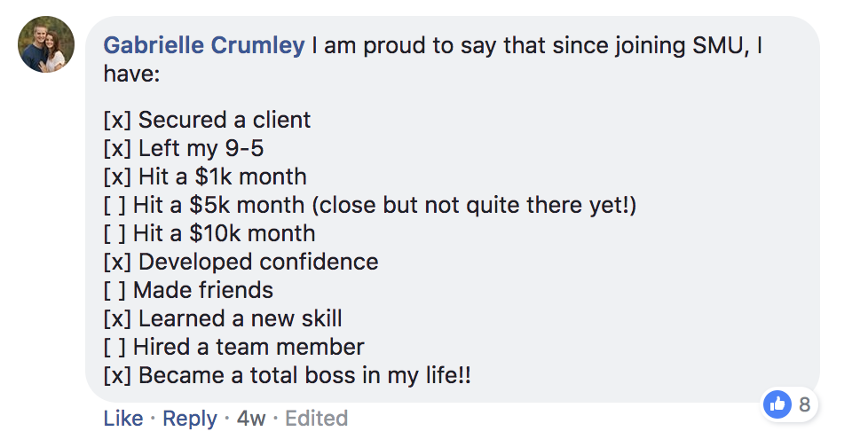Click the empty [ ] beside Hit a $5k month

pyautogui.click(x=115, y=205)
